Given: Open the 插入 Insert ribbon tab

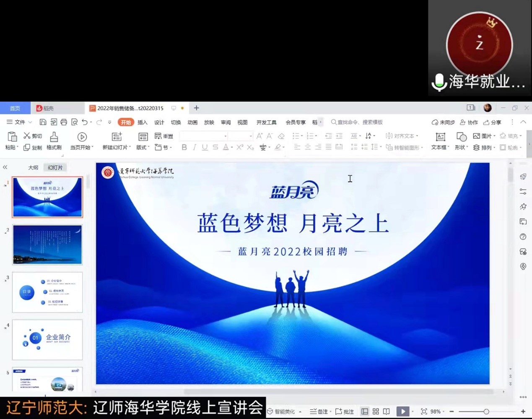Looking at the screenshot, I should [x=143, y=122].
